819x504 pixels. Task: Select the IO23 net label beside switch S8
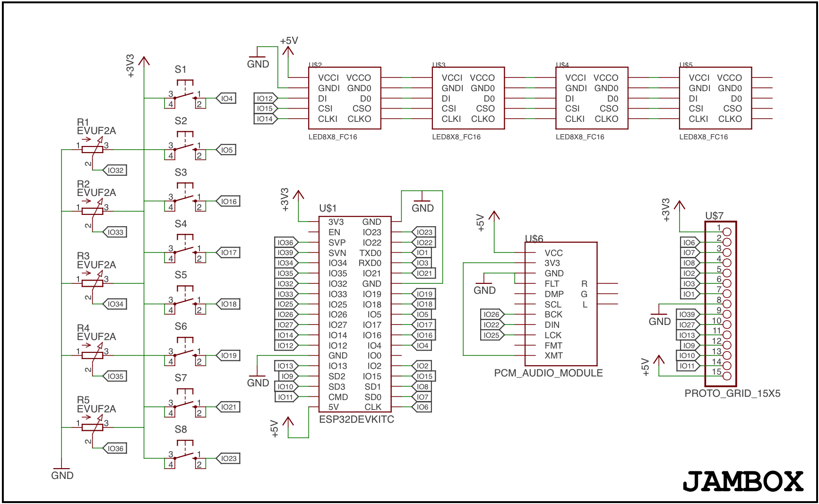[x=228, y=458]
